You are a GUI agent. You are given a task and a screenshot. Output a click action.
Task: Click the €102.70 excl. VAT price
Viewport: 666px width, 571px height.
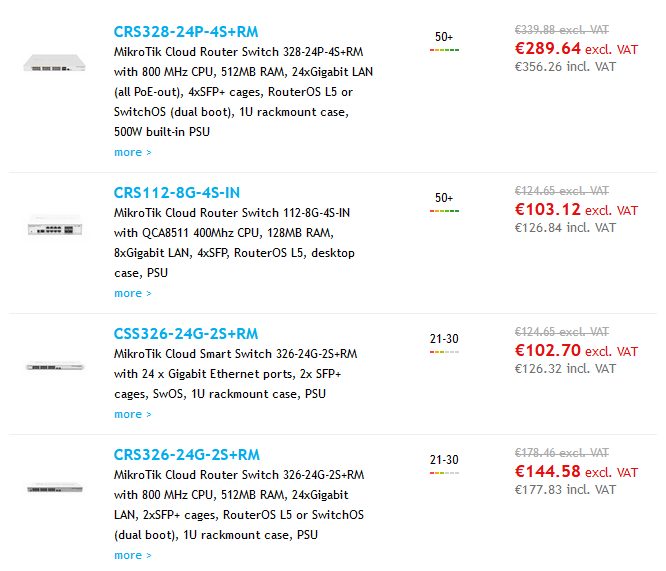pyautogui.click(x=575, y=351)
